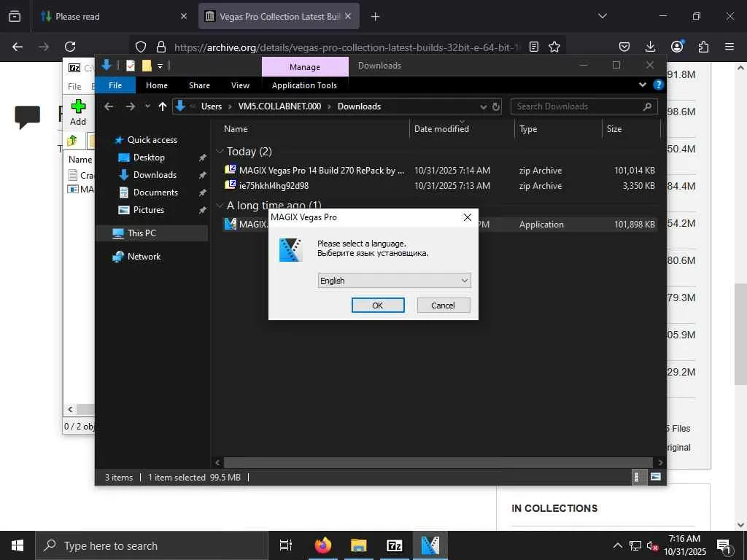Select the ie75hkhl4hg92d98 zip file
The height and width of the screenshot is (560, 747).
point(274,186)
